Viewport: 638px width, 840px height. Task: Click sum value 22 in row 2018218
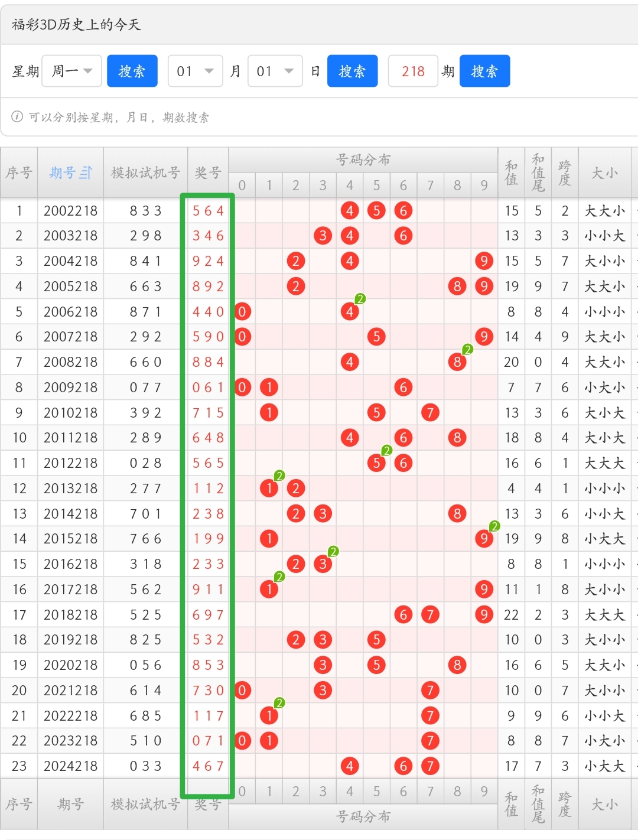click(512, 615)
